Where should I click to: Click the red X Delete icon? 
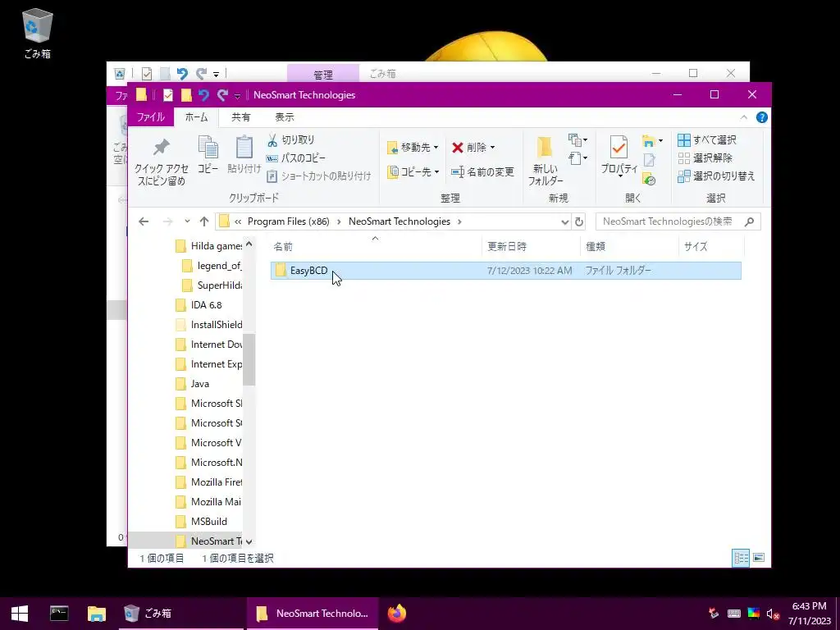pyautogui.click(x=458, y=148)
